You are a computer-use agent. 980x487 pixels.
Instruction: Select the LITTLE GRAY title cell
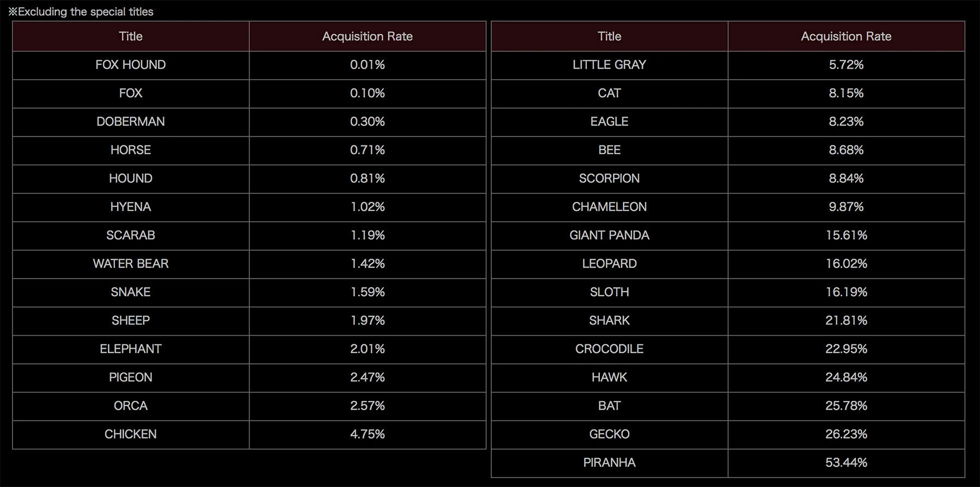(609, 65)
